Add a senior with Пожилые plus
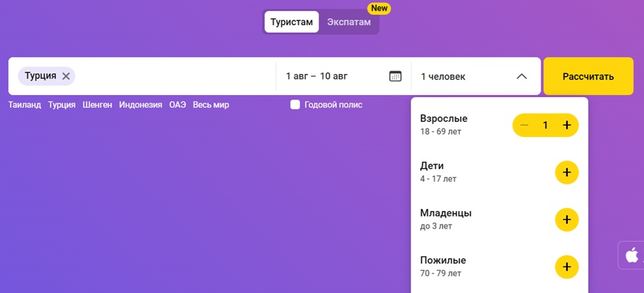Viewport: 644px width, 293px height. (x=567, y=266)
